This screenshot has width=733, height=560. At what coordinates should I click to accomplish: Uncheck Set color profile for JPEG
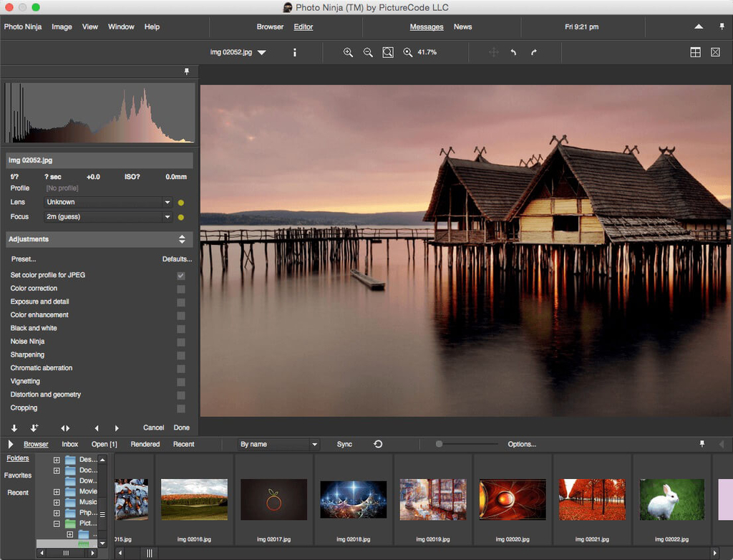pos(181,276)
